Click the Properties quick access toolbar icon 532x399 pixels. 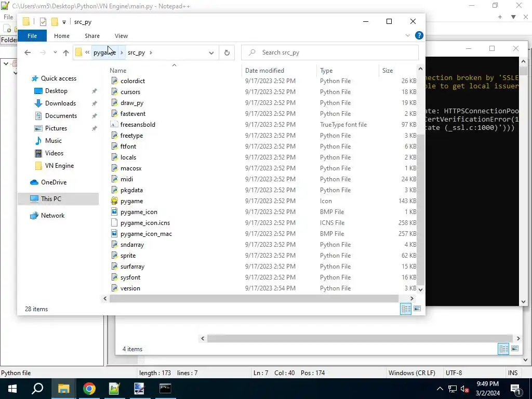(x=43, y=22)
